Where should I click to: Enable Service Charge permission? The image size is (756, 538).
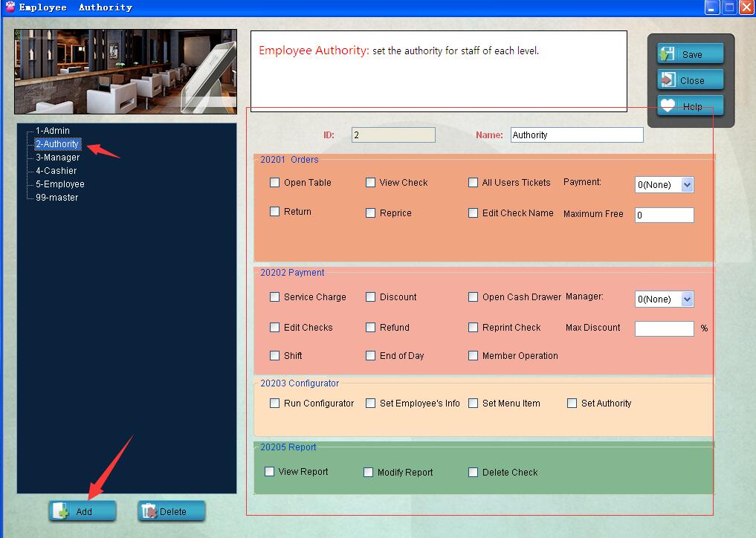point(274,296)
